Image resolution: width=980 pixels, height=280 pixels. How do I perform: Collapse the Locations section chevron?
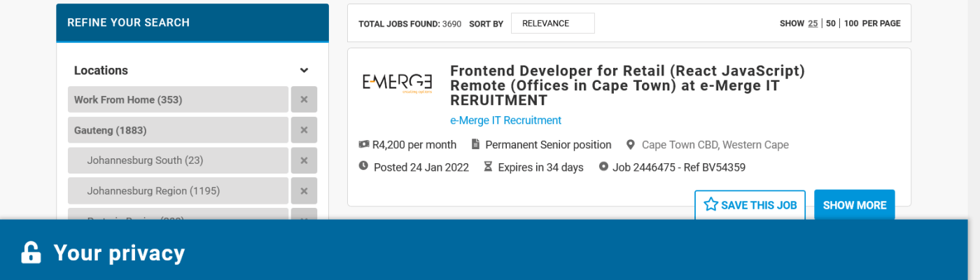[x=304, y=71]
